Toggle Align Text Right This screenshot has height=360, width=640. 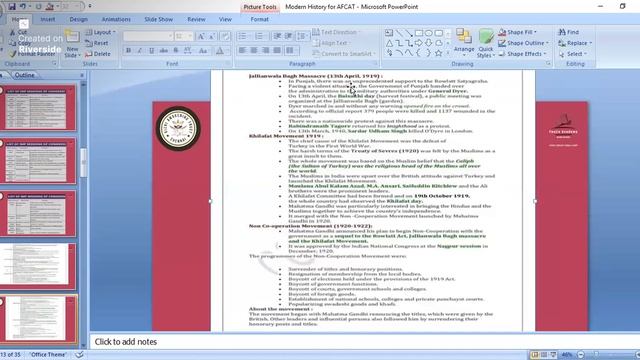pyautogui.click(x=266, y=50)
